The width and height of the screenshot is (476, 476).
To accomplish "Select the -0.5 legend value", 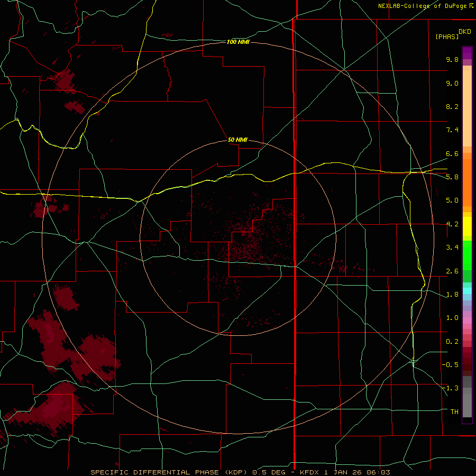I will tap(450, 364).
